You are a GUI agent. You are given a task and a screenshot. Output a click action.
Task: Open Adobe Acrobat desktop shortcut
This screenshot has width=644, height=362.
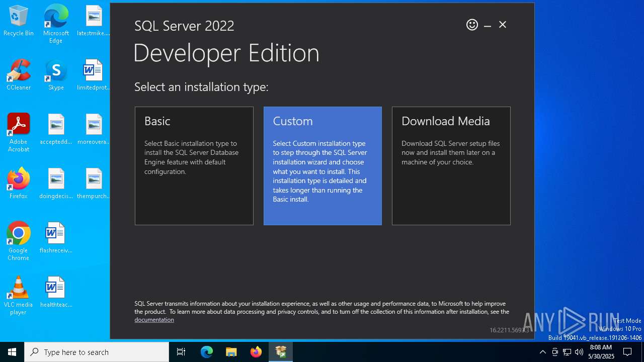[x=19, y=133]
